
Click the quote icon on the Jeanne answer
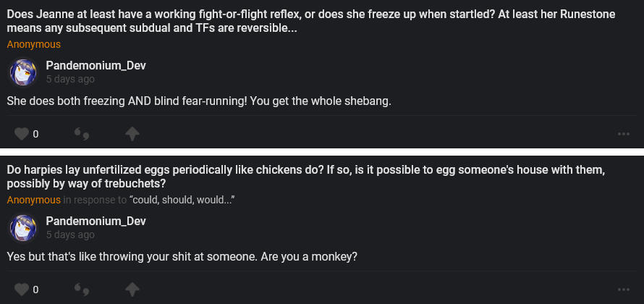(82, 134)
